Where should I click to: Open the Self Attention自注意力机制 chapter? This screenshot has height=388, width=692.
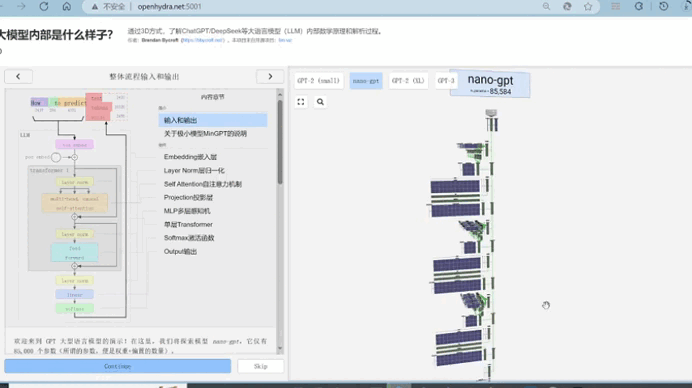pyautogui.click(x=203, y=184)
